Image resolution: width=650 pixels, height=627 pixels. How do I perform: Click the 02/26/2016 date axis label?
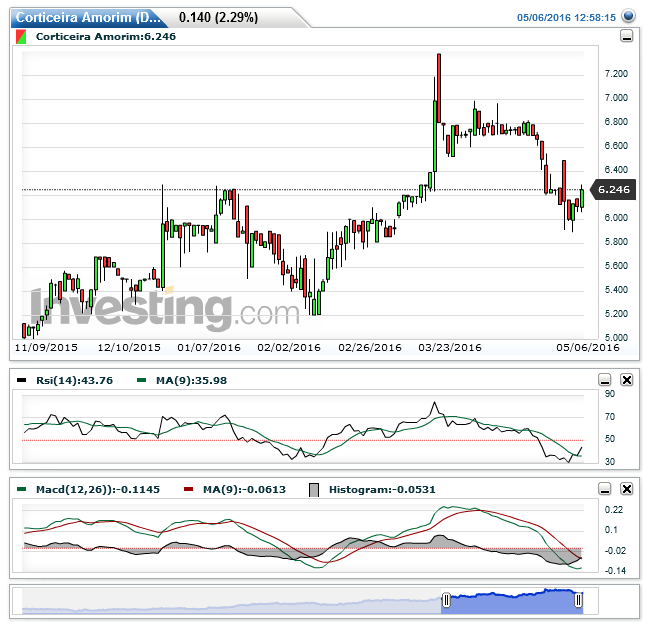pos(370,348)
